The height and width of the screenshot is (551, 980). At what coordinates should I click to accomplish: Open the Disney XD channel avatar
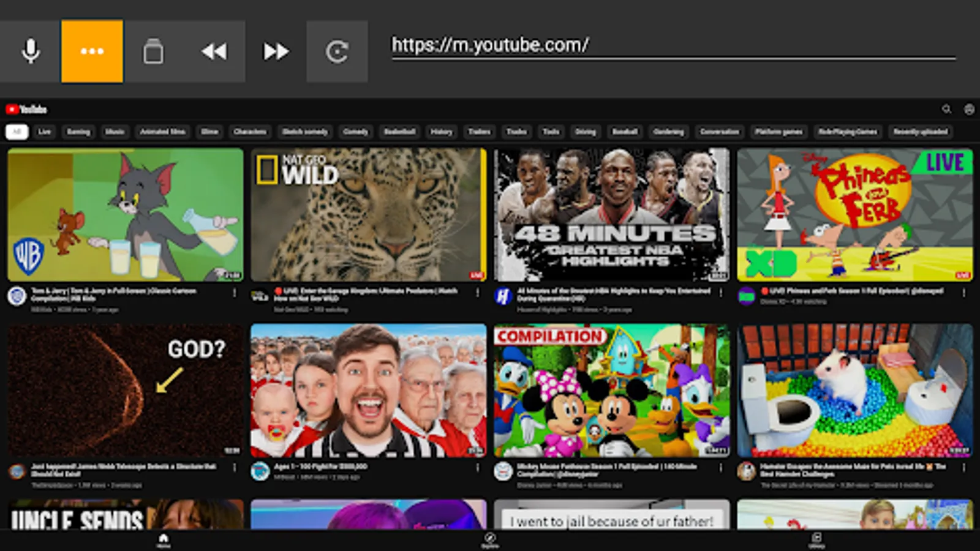pos(747,296)
